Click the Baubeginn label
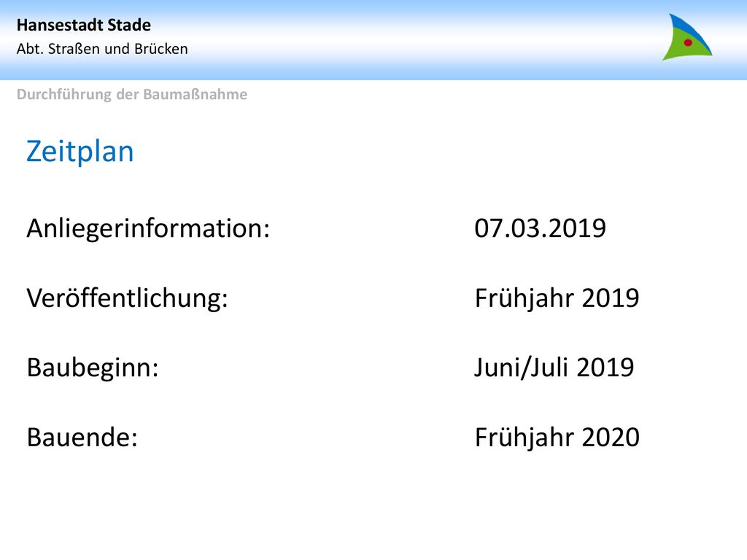 [x=93, y=367]
